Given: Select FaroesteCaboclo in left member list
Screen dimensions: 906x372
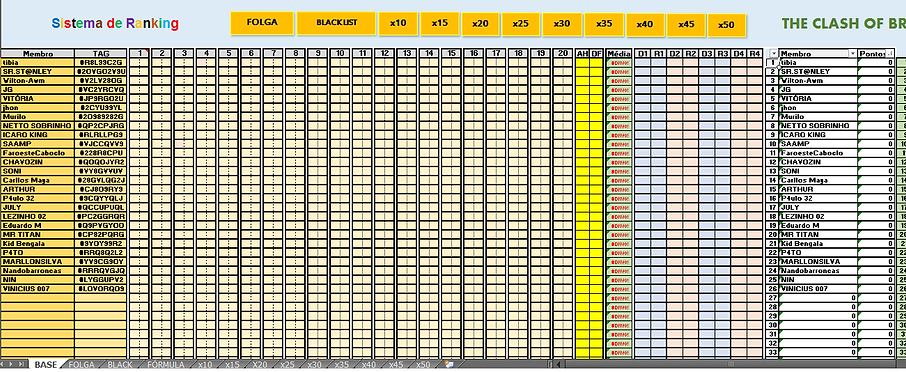Looking at the screenshot, I should pos(38,153).
